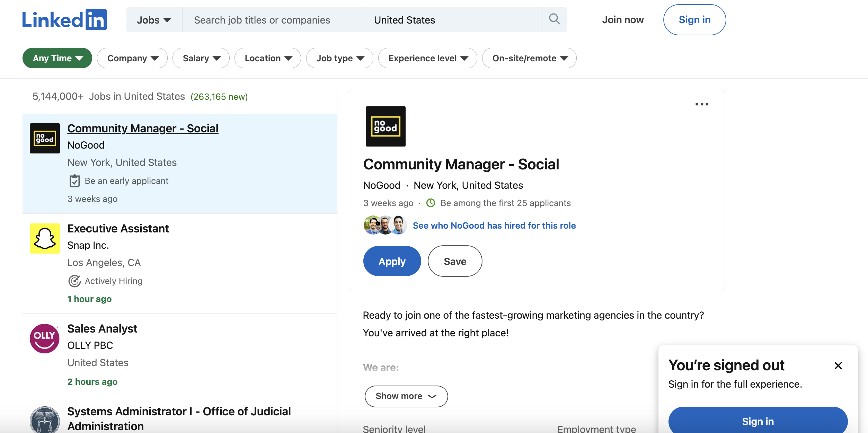Open the Location filter dropdown
This screenshot has width=868, height=433.
(x=268, y=58)
